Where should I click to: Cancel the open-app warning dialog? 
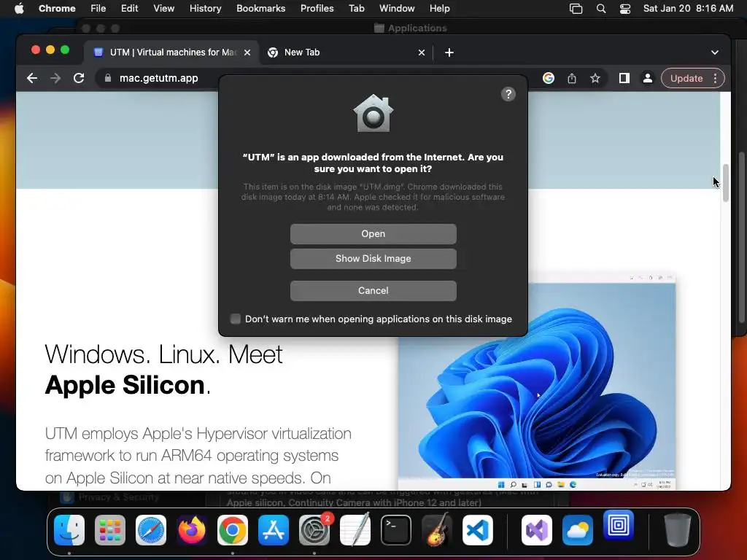tap(373, 290)
